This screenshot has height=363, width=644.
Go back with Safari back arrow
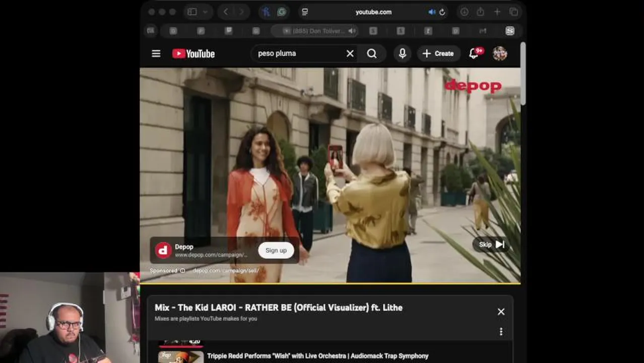(226, 12)
